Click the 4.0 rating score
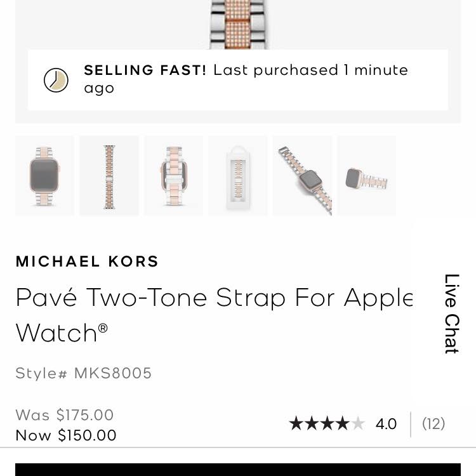Viewport: 476px width, 476px height. [386, 424]
